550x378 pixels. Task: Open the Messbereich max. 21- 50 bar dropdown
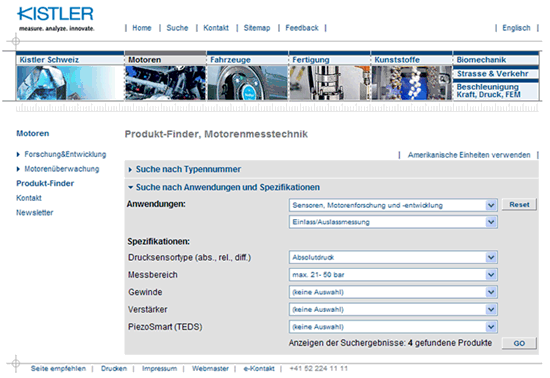pyautogui.click(x=393, y=275)
